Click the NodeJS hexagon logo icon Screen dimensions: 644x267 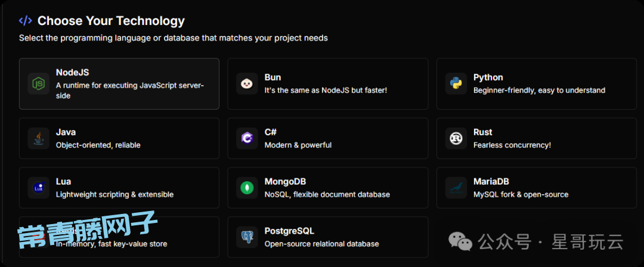tap(38, 83)
